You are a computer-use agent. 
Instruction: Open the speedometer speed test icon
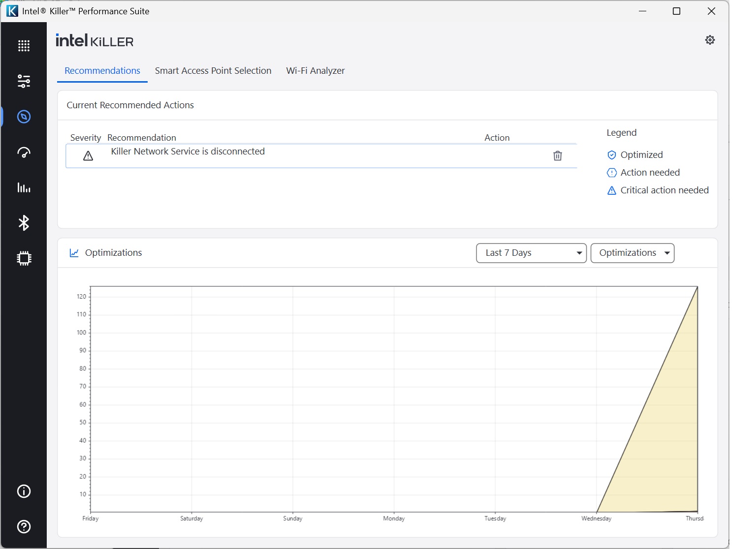pos(24,152)
